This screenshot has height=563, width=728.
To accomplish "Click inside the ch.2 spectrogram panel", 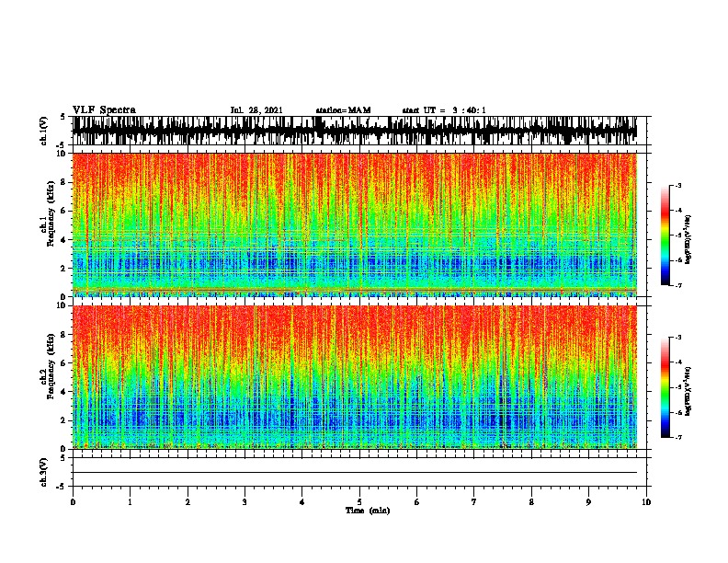I will 355,377.
